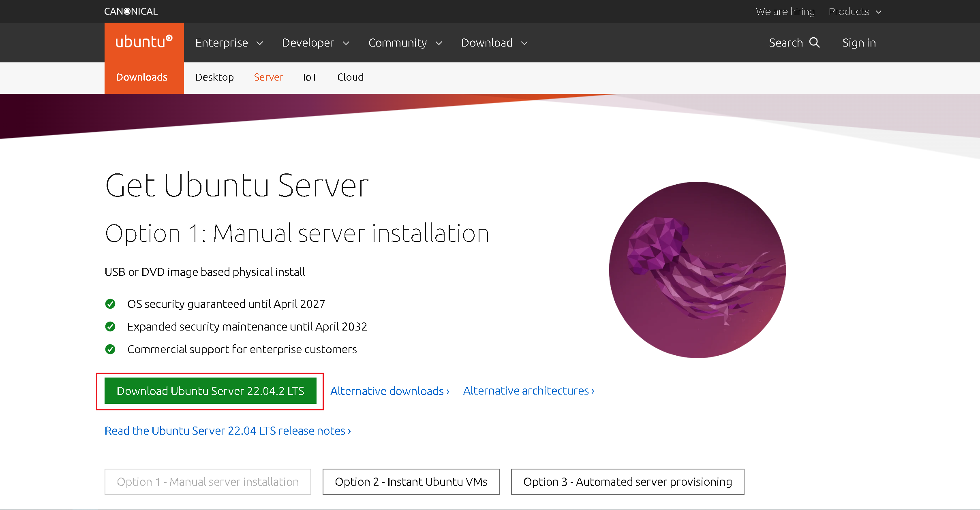Click the jellyfish circular image
This screenshot has width=980, height=510.
pos(698,270)
